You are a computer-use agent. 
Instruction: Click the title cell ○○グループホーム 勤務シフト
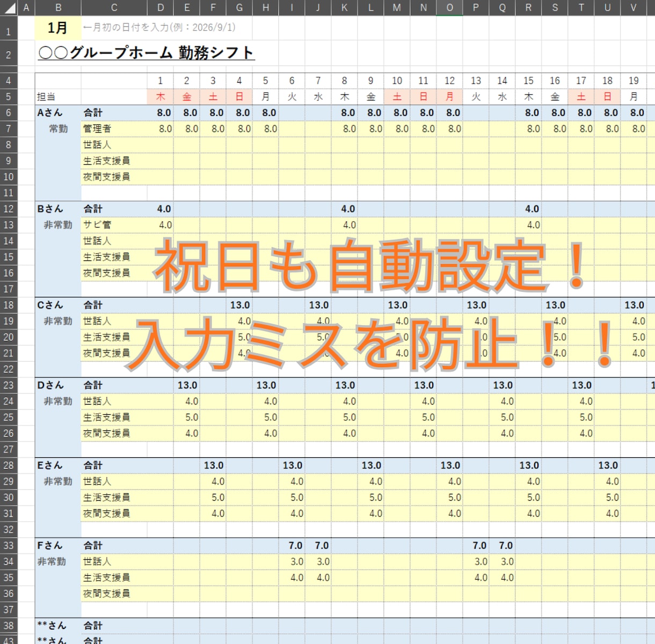click(146, 53)
